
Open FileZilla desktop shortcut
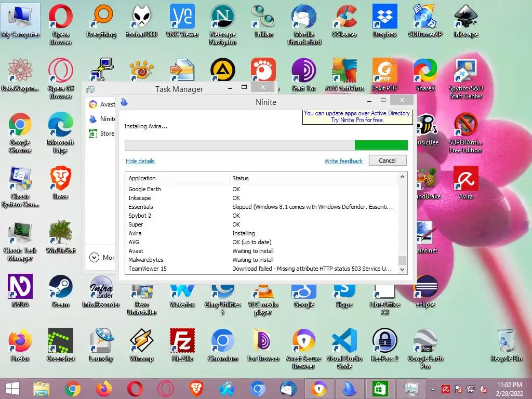182,345
